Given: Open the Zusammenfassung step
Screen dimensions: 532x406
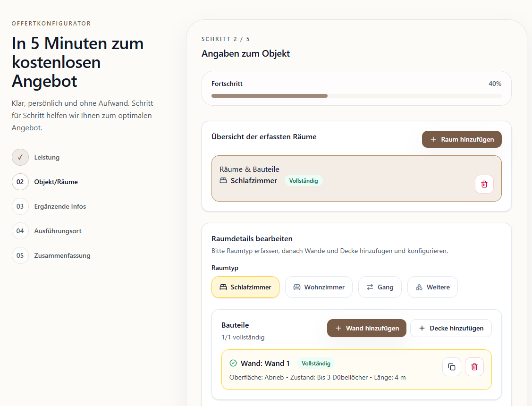Looking at the screenshot, I should pos(62,255).
